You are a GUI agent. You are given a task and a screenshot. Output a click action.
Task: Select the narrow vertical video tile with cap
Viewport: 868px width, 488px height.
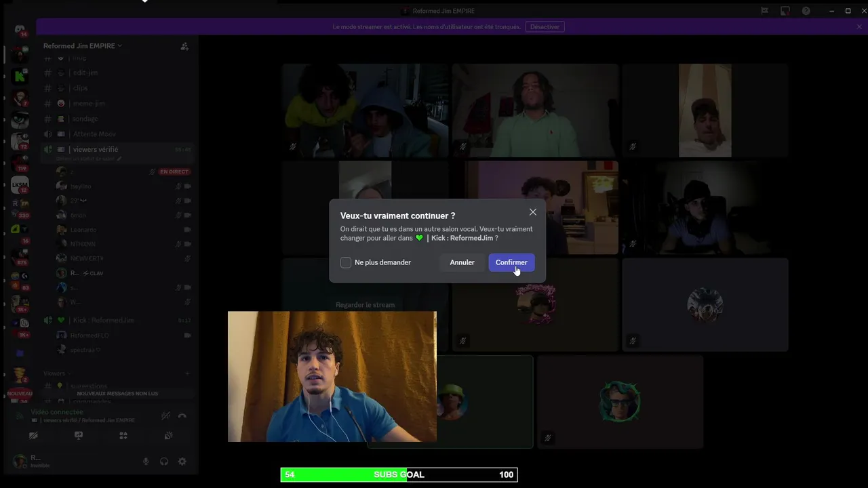(705, 110)
